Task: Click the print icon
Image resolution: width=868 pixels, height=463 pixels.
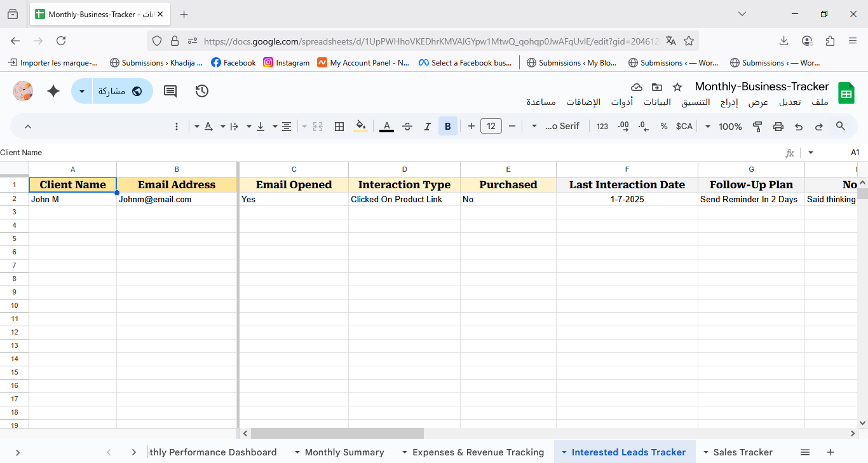Action: pyautogui.click(x=778, y=127)
